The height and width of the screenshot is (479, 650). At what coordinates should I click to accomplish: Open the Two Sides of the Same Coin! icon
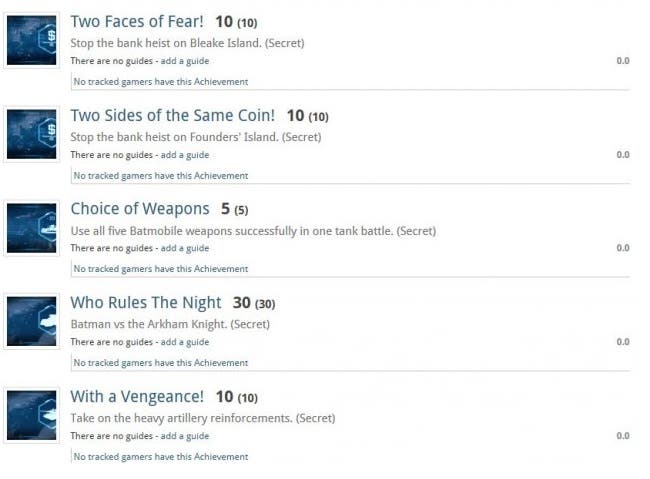32,134
